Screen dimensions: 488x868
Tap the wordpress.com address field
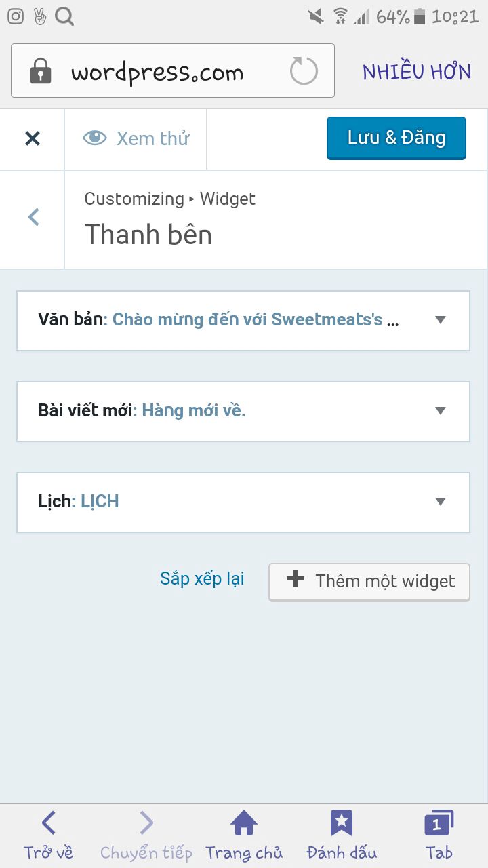pos(173,71)
